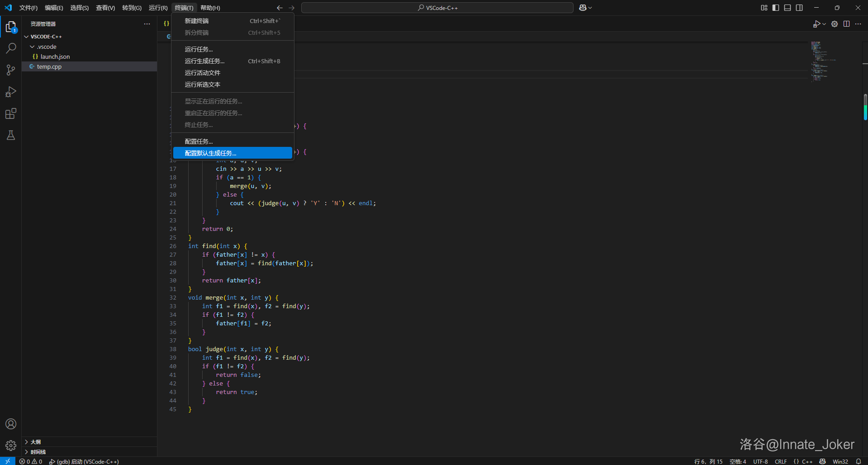Open the Search panel in activity bar

coord(11,48)
